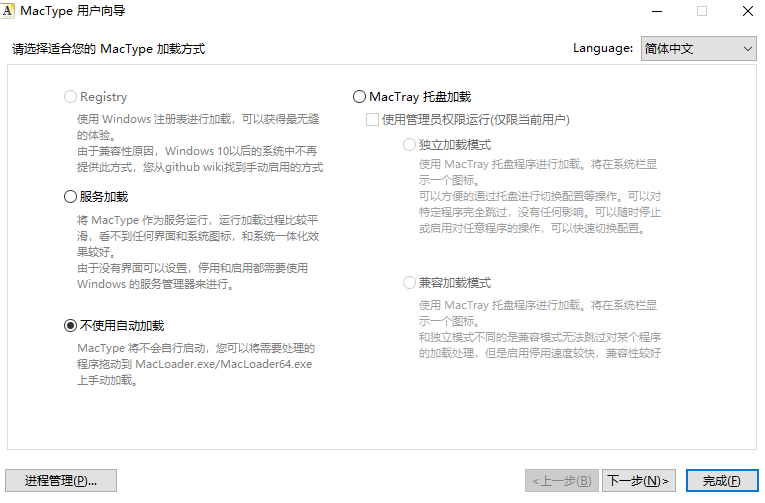765x503 pixels.
Task: Proceed with 下一步(N) button
Action: 639,481
